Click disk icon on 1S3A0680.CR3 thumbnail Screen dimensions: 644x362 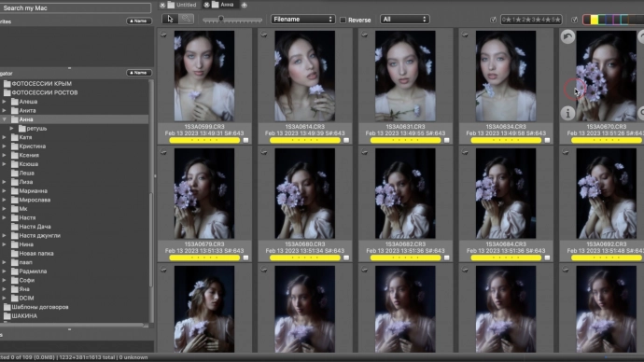click(264, 152)
